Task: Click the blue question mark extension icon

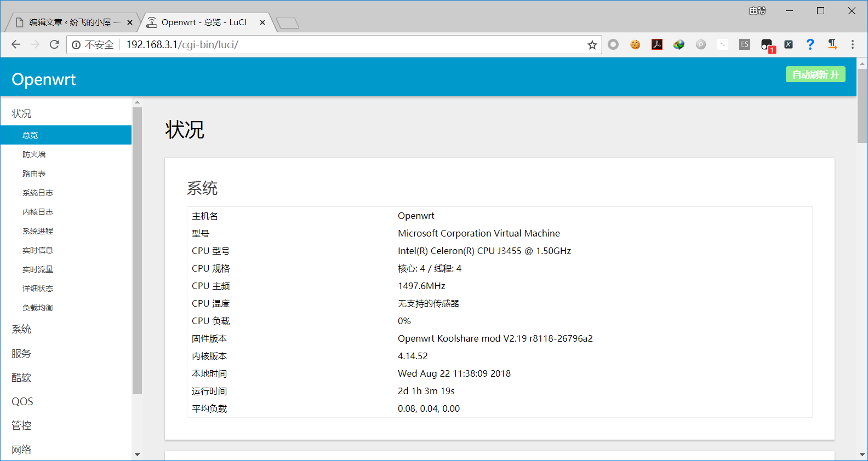Action: coord(810,44)
